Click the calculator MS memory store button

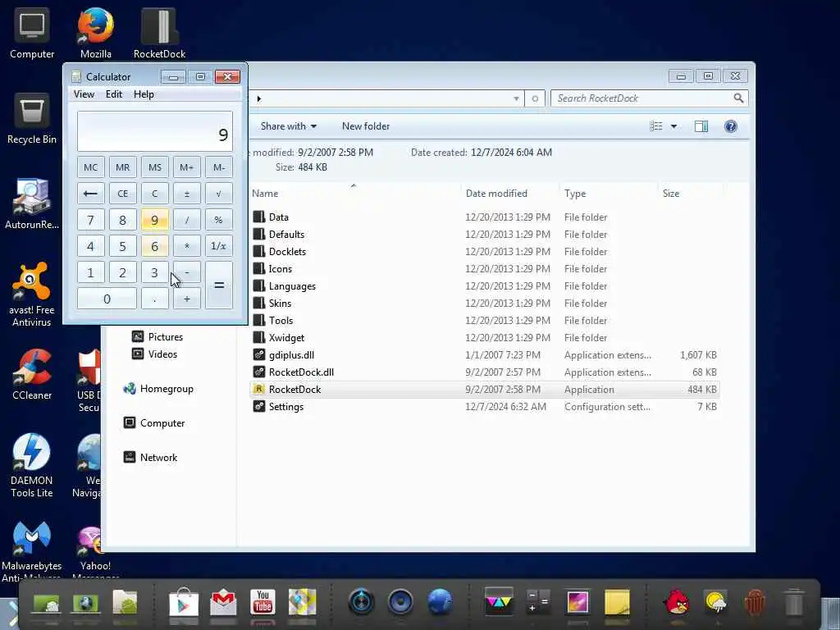(155, 167)
